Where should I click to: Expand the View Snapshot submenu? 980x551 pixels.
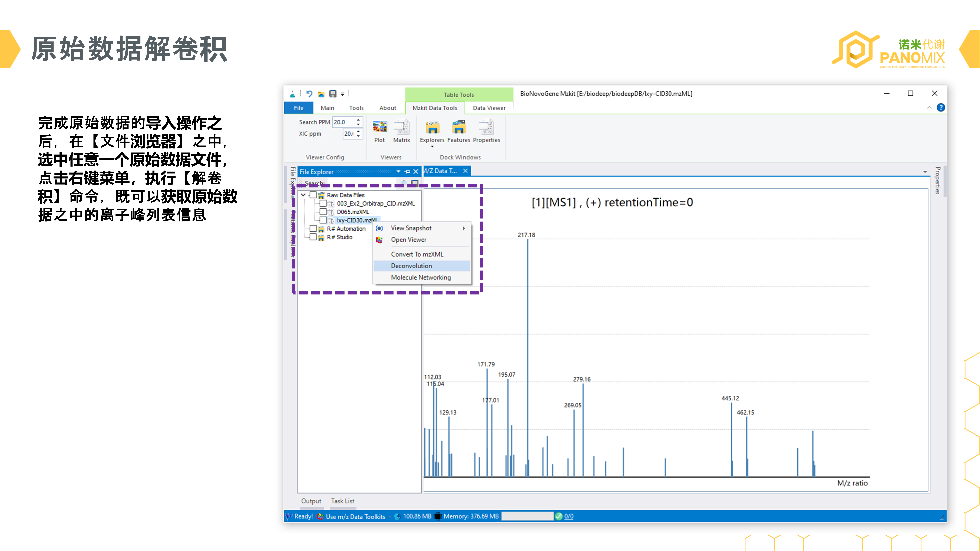click(464, 228)
